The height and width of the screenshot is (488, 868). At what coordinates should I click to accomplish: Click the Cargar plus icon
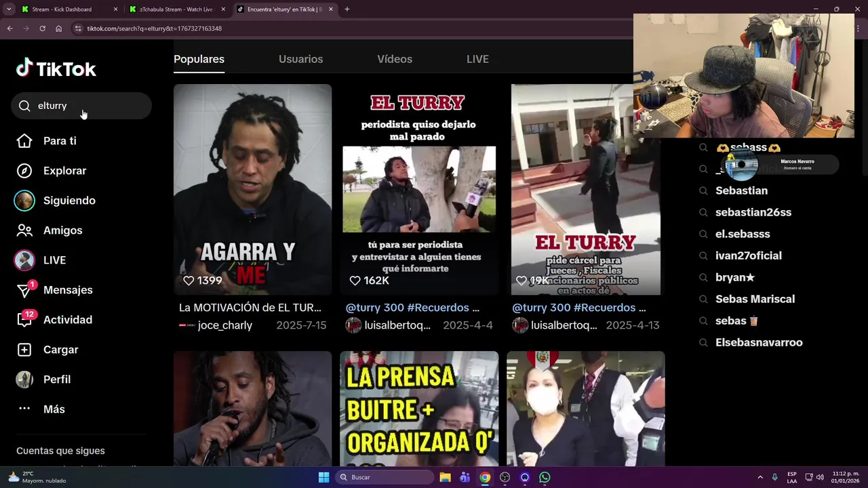(24, 350)
